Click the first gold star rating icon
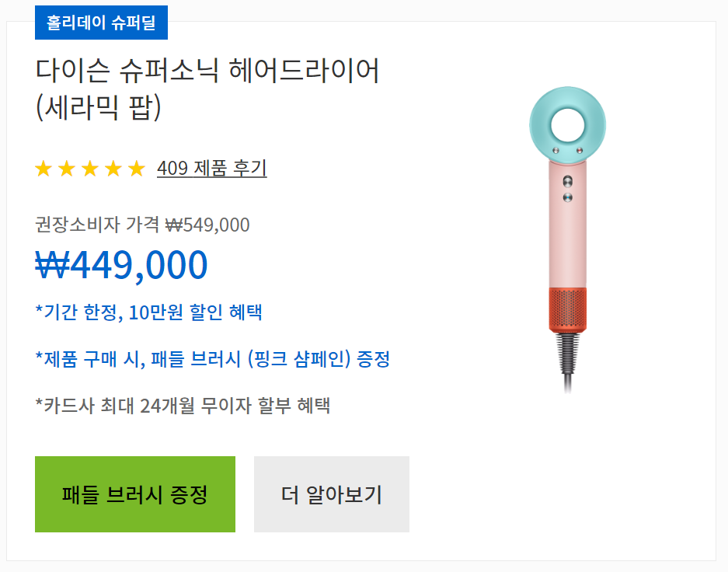Screen dimensions: 728x572 pyautogui.click(x=43, y=168)
